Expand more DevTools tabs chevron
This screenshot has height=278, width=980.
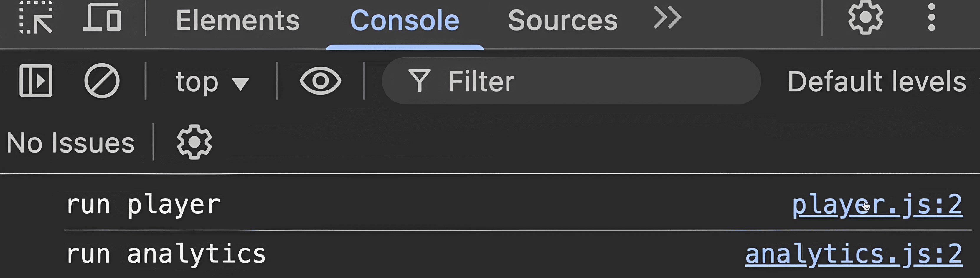[x=667, y=18]
